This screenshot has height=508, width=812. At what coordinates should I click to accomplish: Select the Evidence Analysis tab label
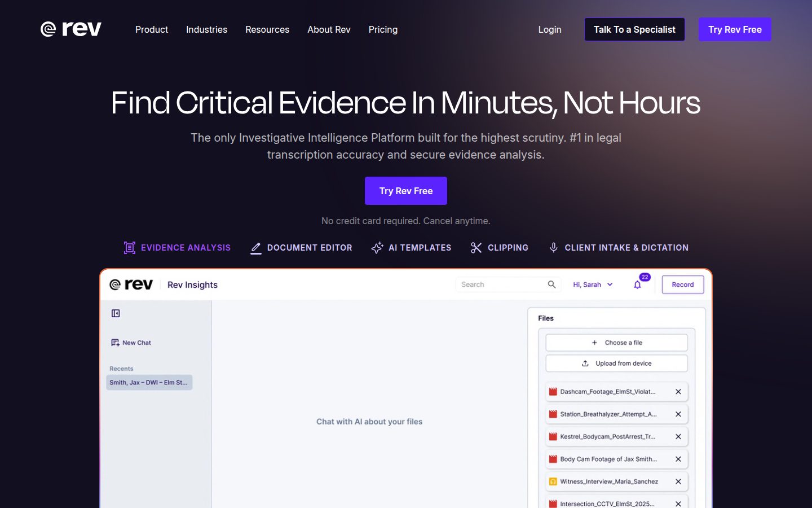click(186, 248)
